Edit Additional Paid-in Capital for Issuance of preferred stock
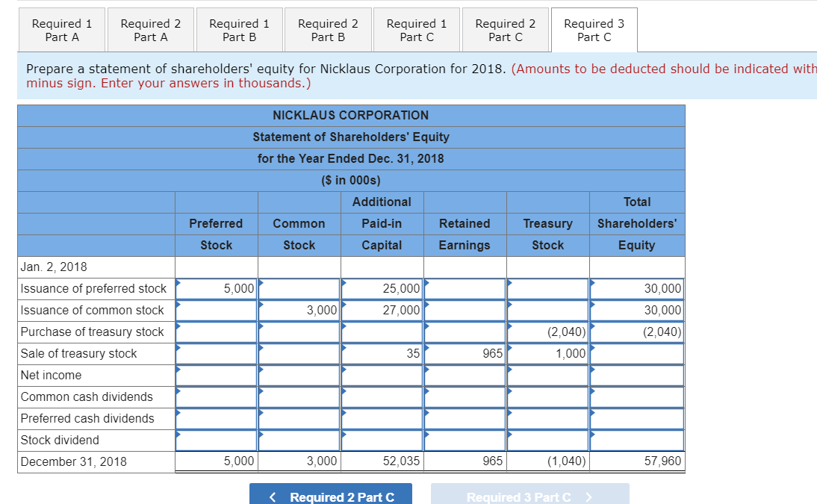This screenshot has height=504, width=817. coord(382,289)
